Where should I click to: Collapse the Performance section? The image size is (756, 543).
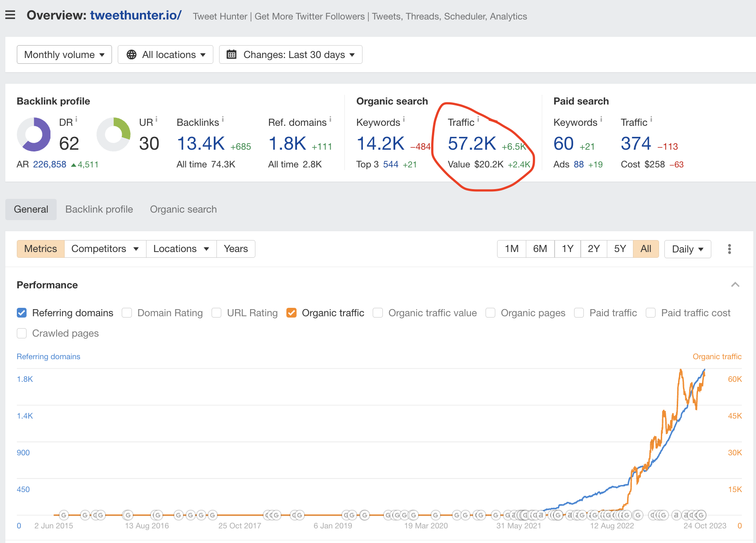tap(735, 285)
